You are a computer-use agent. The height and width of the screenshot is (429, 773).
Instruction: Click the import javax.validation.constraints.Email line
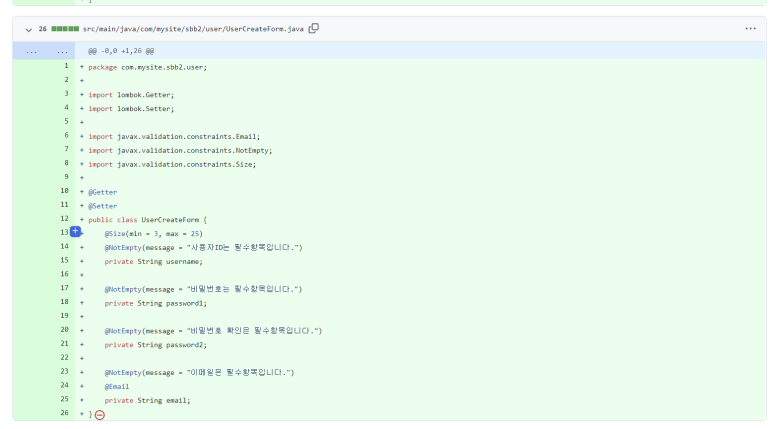[174, 137]
